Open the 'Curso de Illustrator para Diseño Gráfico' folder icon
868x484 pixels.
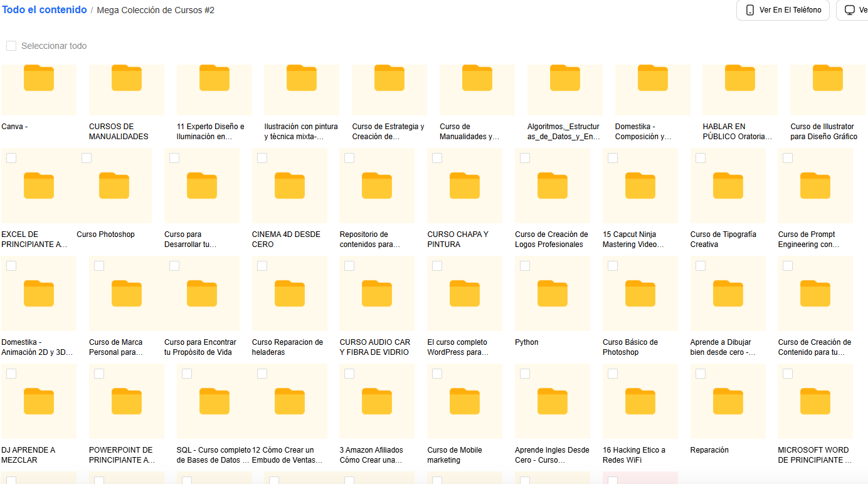coord(828,78)
